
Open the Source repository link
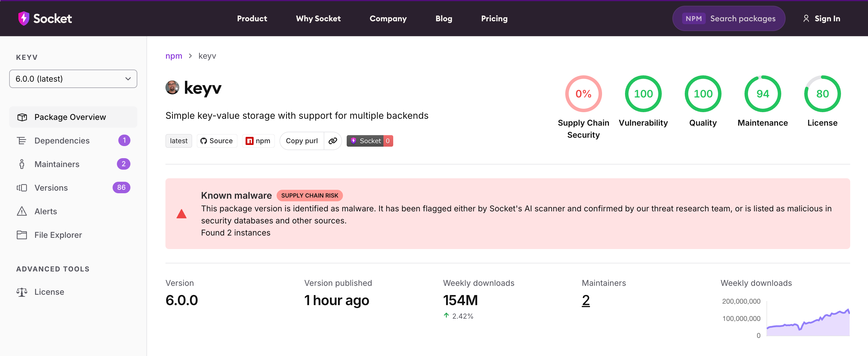[217, 141]
